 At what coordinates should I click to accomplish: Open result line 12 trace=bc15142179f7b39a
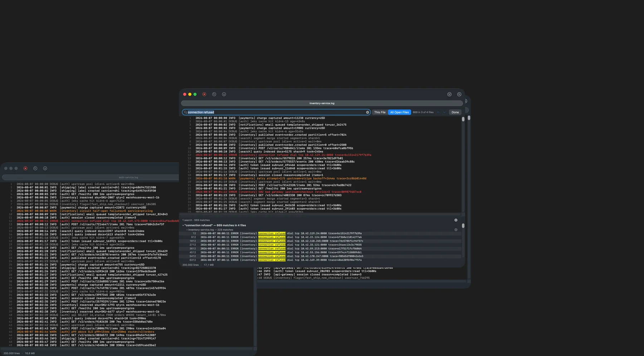(x=321, y=233)
